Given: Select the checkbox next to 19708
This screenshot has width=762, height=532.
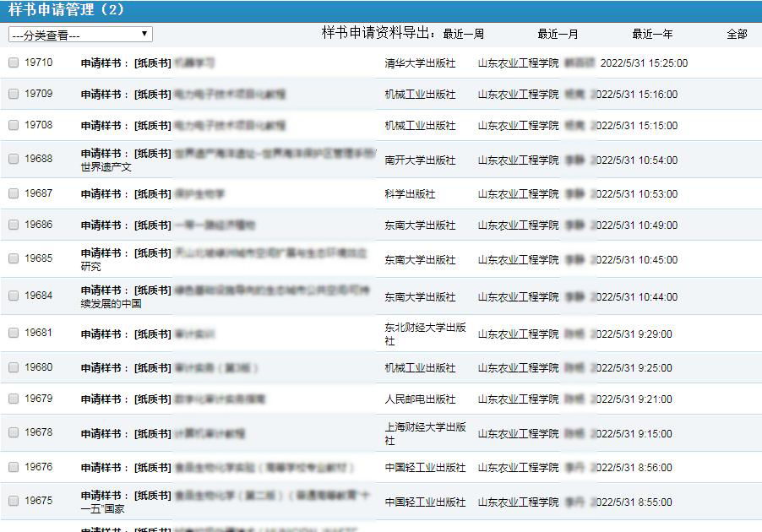Looking at the screenshot, I should pyautogui.click(x=14, y=125).
